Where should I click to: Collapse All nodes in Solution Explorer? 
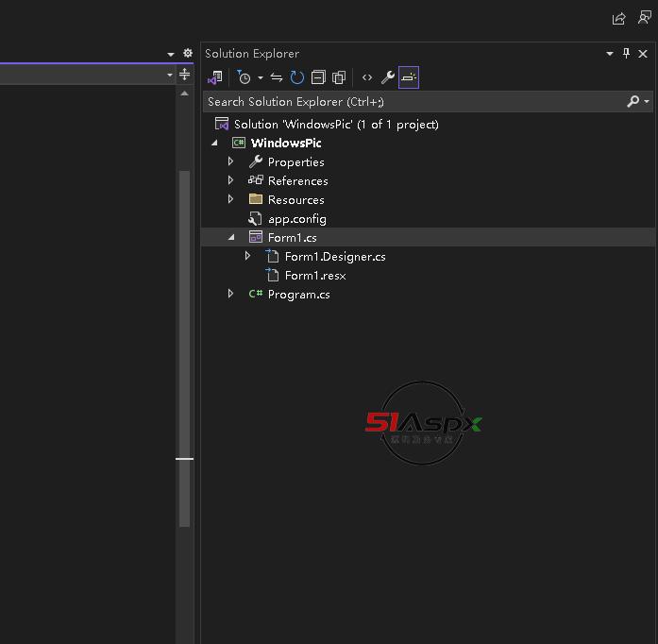318,77
